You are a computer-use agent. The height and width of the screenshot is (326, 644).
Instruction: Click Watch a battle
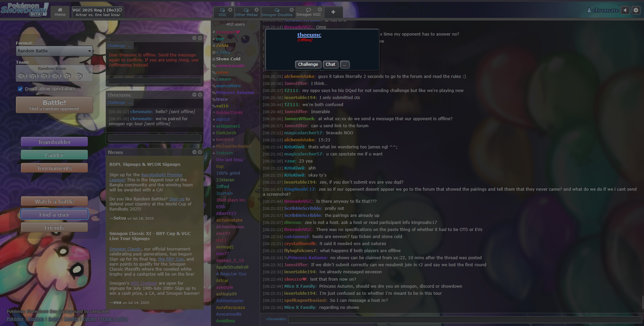54,201
